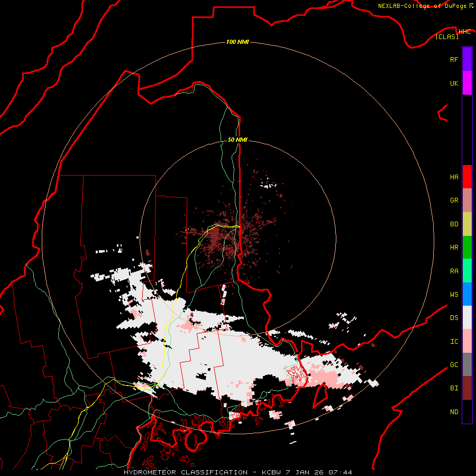Click the '100 NMI' range ring label

[237, 42]
